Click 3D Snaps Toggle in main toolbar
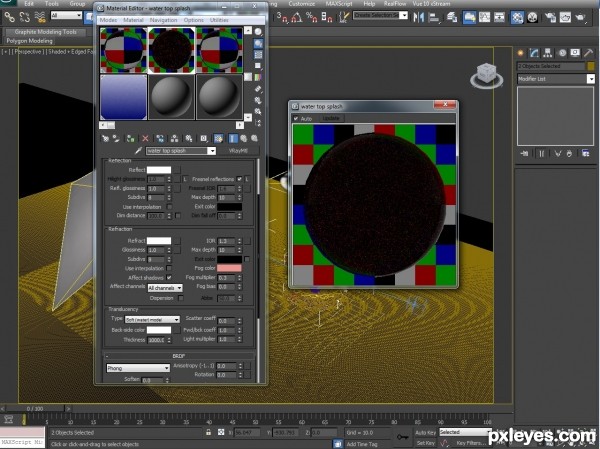 282,17
